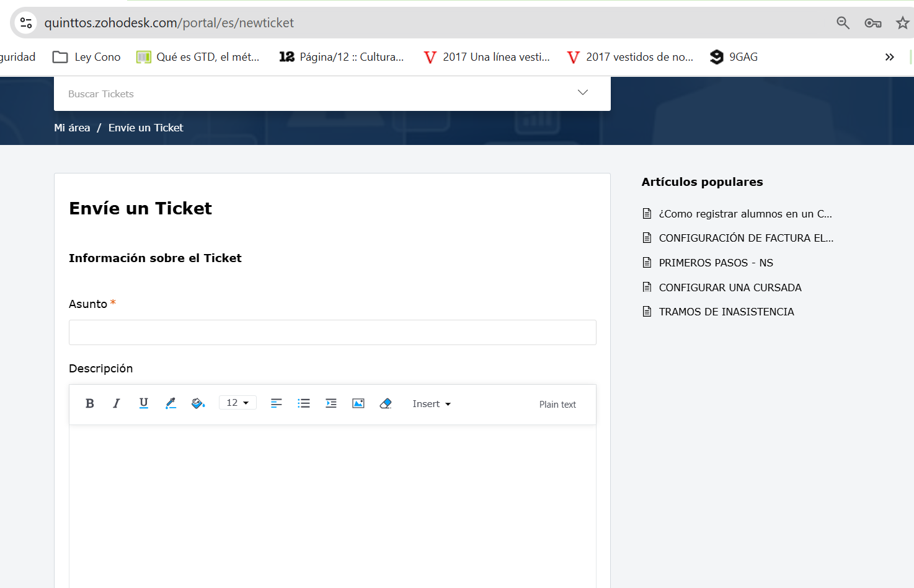Open the background fill color tool
The image size is (914, 588).
point(198,403)
